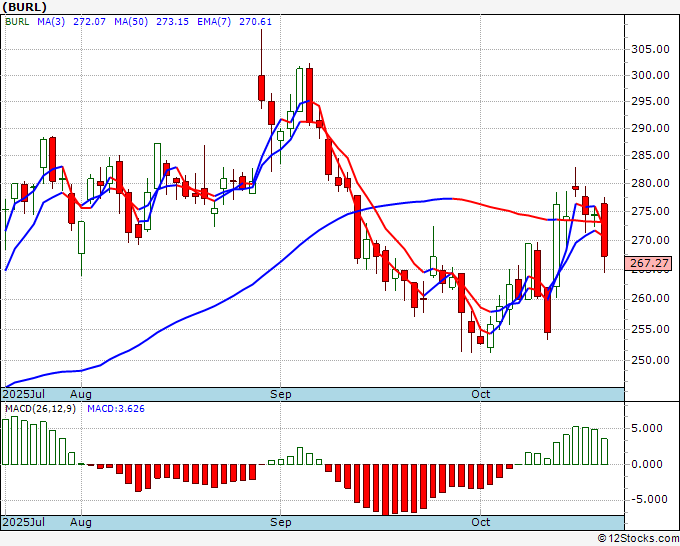Click the MA(3) value 272.07
This screenshot has width=680, height=546.
[x=89, y=22]
